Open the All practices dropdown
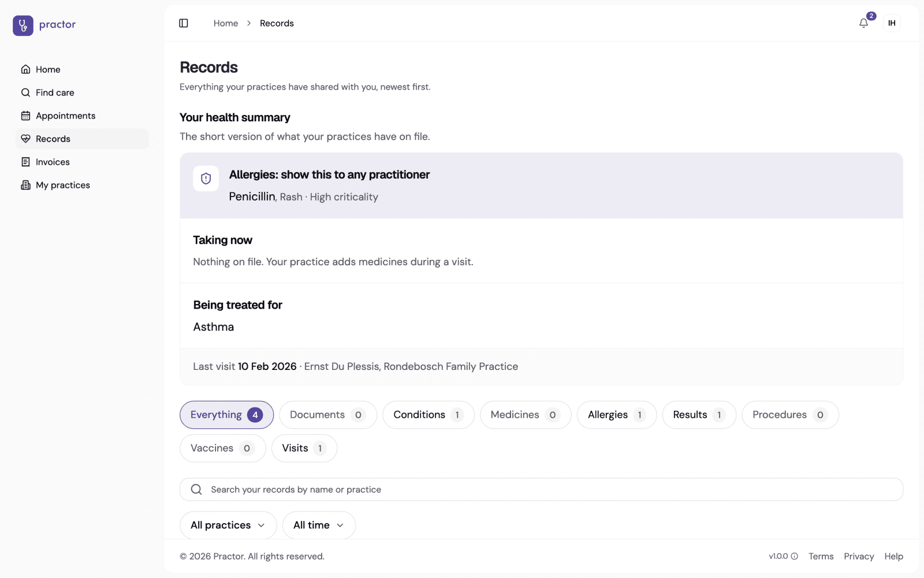The height and width of the screenshot is (578, 924). click(228, 525)
